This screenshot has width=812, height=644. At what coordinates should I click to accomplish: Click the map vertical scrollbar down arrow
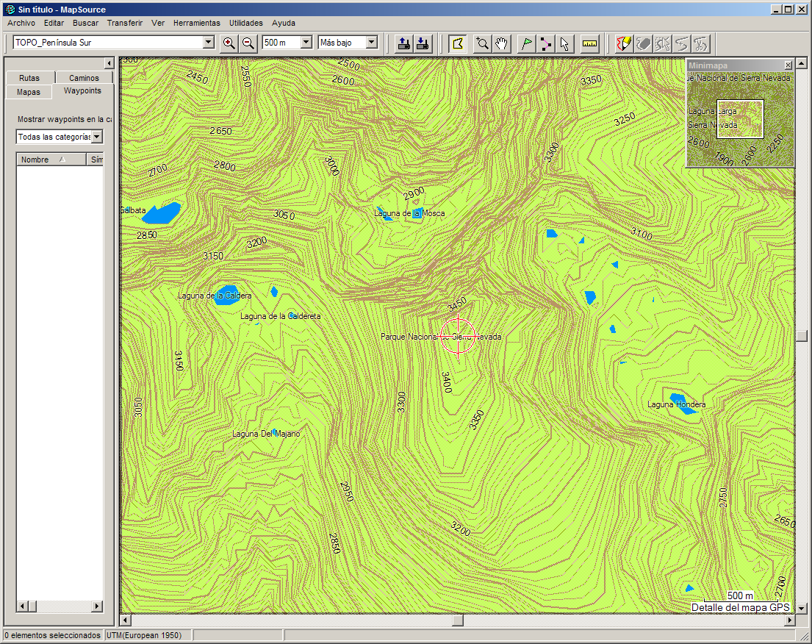pyautogui.click(x=802, y=608)
